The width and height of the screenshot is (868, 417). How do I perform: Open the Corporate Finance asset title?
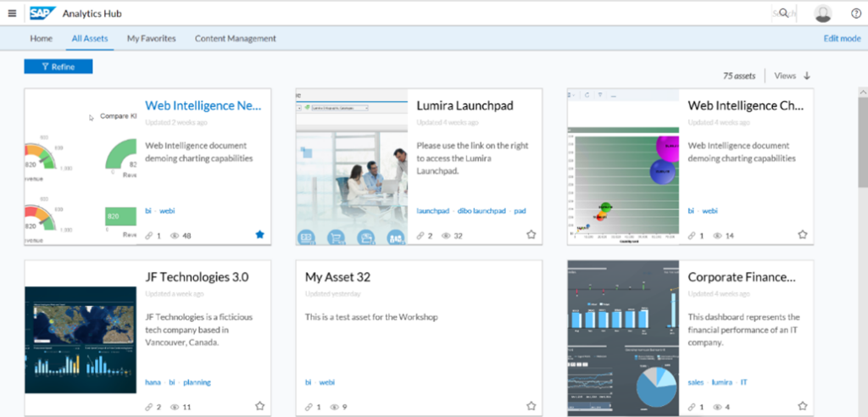click(742, 277)
